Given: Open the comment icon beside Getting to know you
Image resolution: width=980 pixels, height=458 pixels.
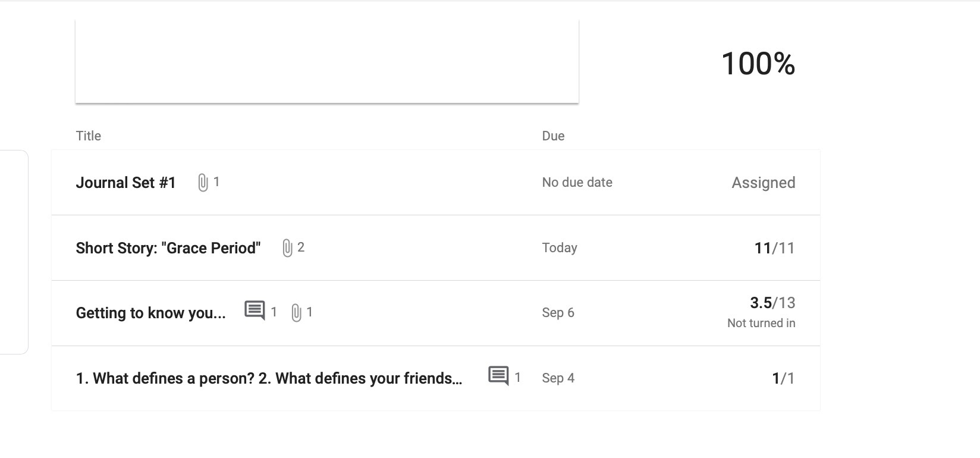Looking at the screenshot, I should click(x=255, y=311).
